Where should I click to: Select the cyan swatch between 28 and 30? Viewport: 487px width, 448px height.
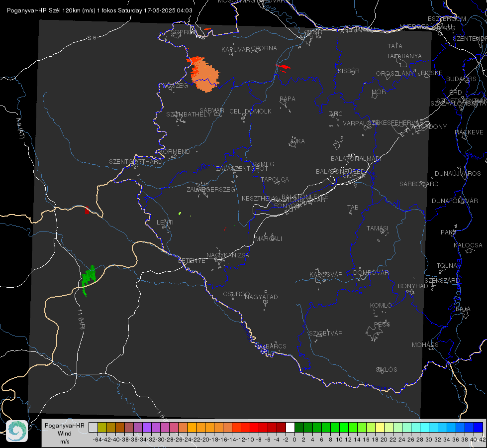pyautogui.click(x=424, y=427)
